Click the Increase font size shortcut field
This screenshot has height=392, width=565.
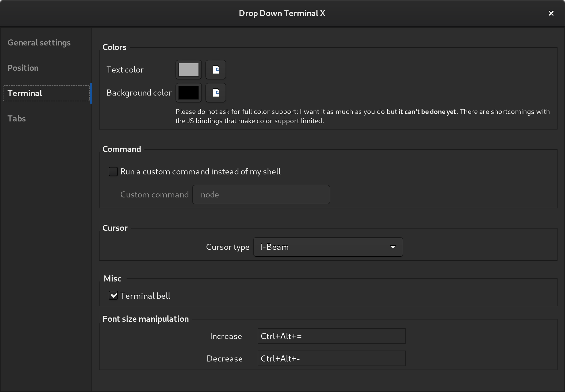331,336
